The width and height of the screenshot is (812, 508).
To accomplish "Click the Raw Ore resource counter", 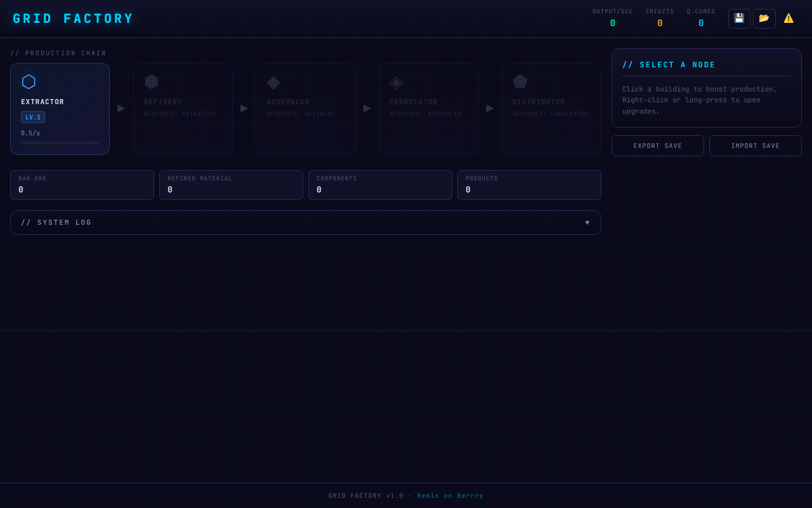I will (82, 185).
